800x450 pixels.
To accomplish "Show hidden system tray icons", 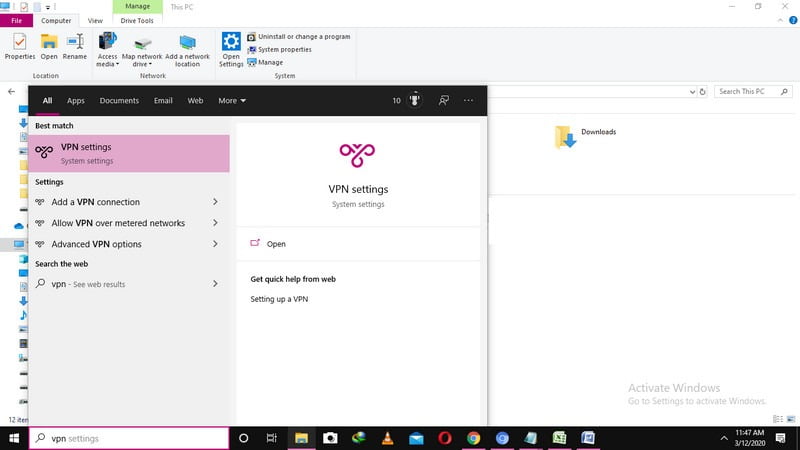I will (x=723, y=438).
